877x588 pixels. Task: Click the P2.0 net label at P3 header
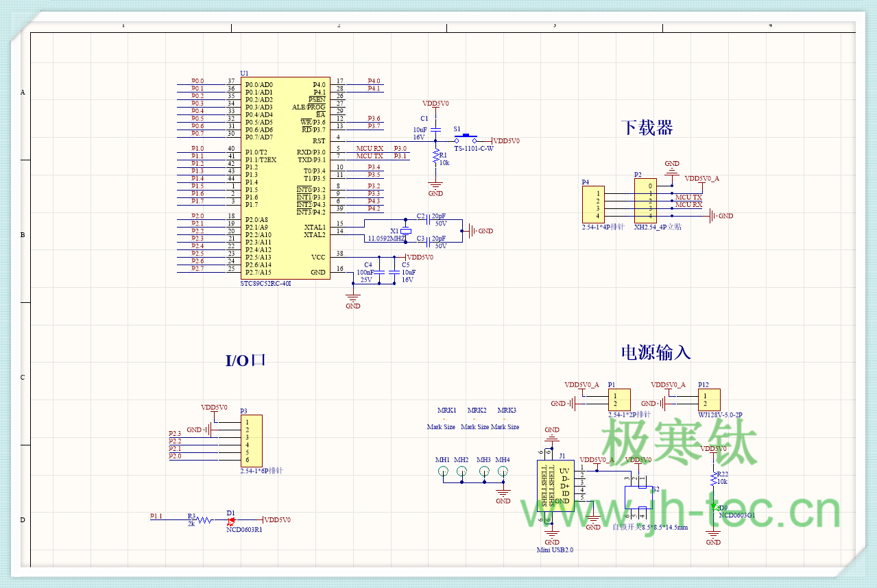pos(176,456)
